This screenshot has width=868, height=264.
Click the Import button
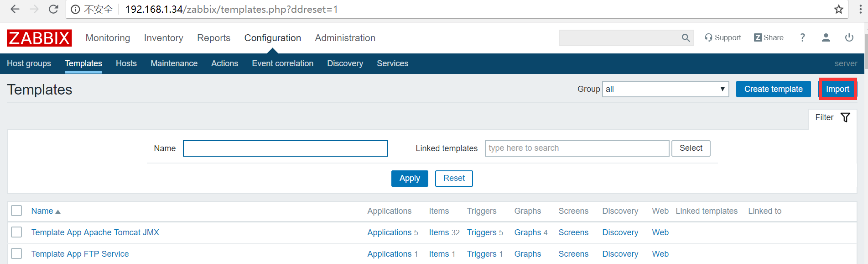coord(837,89)
